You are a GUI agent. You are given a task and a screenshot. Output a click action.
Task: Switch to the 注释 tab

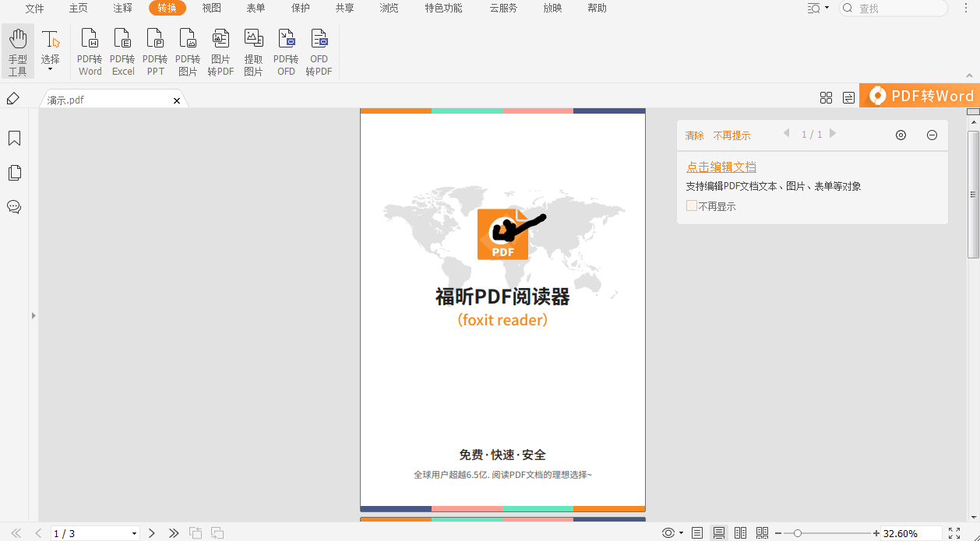pos(122,9)
